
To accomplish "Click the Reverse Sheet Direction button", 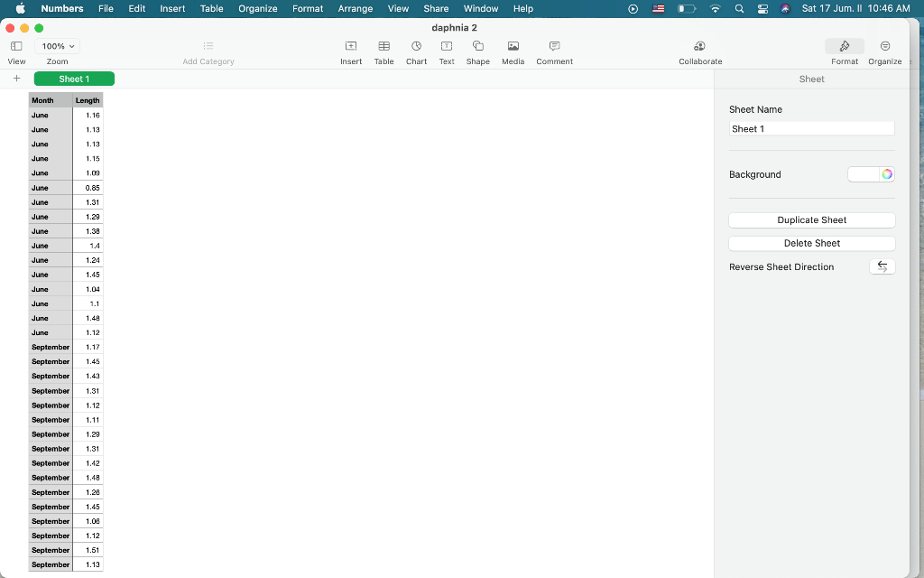I will (882, 266).
